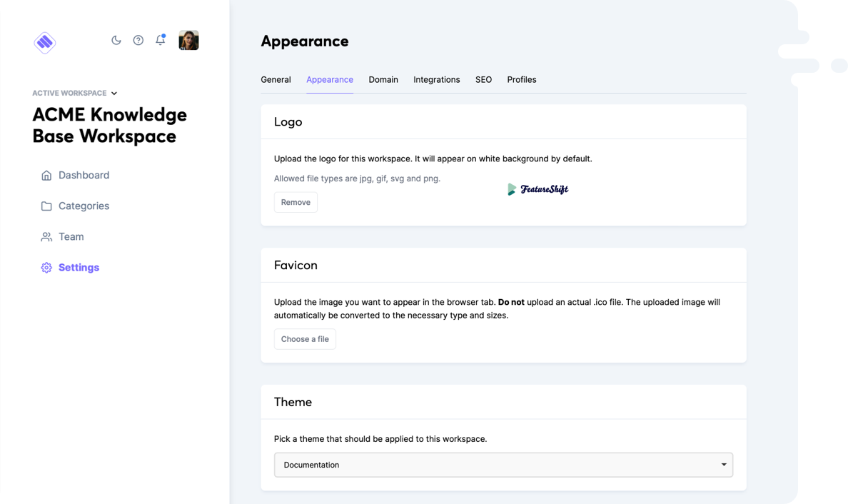This screenshot has height=504, width=848.
Task: Switch to the SEO tab
Action: point(483,80)
